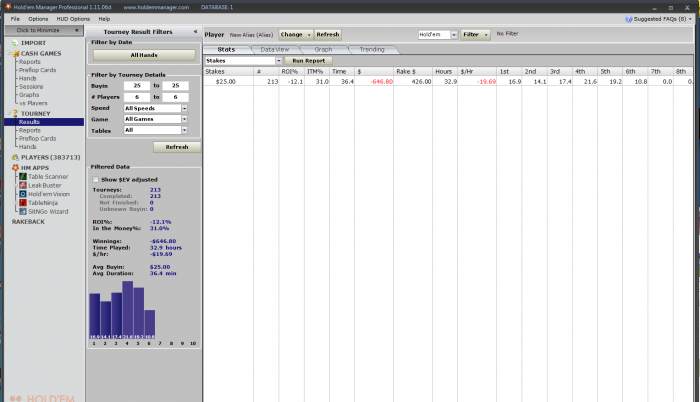This screenshot has height=402, width=700.
Task: Open the Hold'em Vision app icon
Action: (x=23, y=194)
